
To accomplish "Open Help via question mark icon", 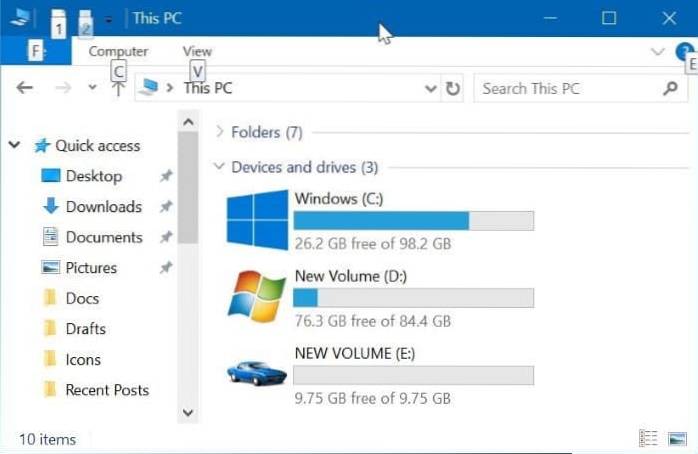I will coord(684,52).
